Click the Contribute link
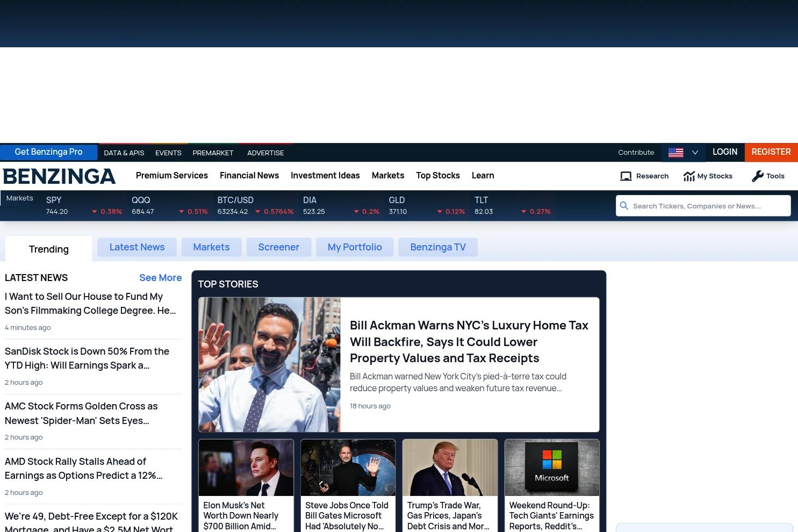 [636, 153]
